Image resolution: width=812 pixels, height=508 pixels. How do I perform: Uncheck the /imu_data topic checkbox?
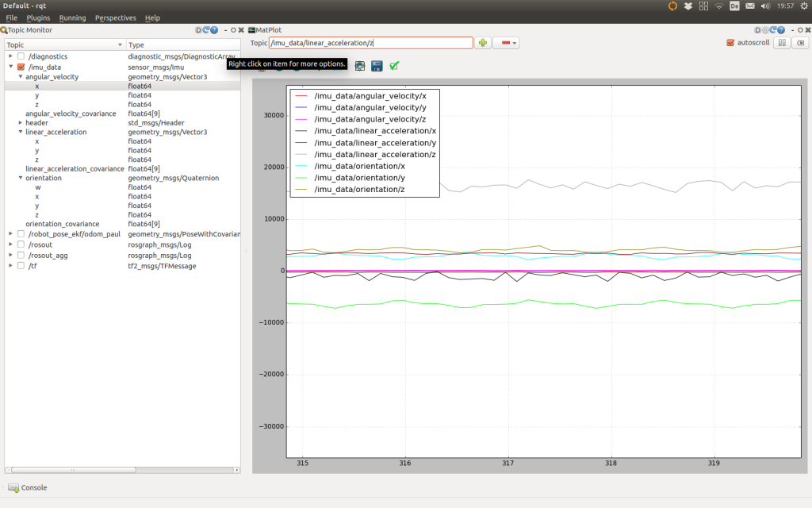(x=21, y=67)
